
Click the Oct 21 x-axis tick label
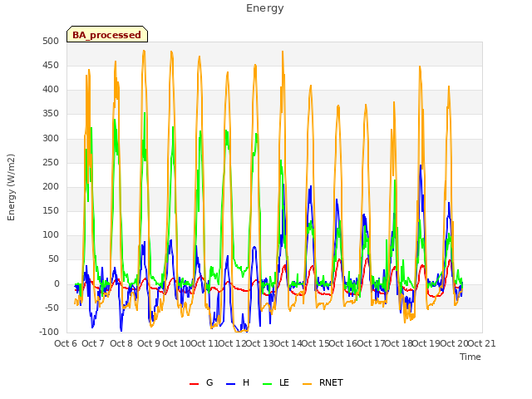pyautogui.click(x=482, y=343)
